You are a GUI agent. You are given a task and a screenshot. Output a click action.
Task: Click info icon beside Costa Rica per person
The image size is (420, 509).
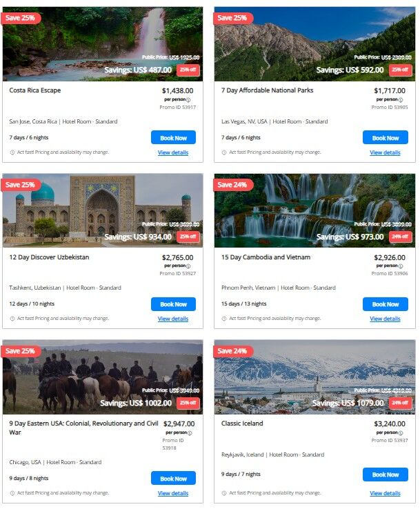[188, 99]
